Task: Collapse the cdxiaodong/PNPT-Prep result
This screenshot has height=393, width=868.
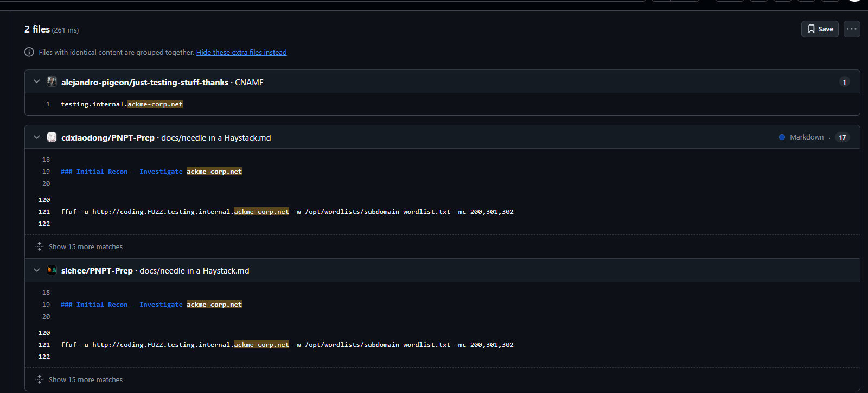Action: [x=37, y=137]
